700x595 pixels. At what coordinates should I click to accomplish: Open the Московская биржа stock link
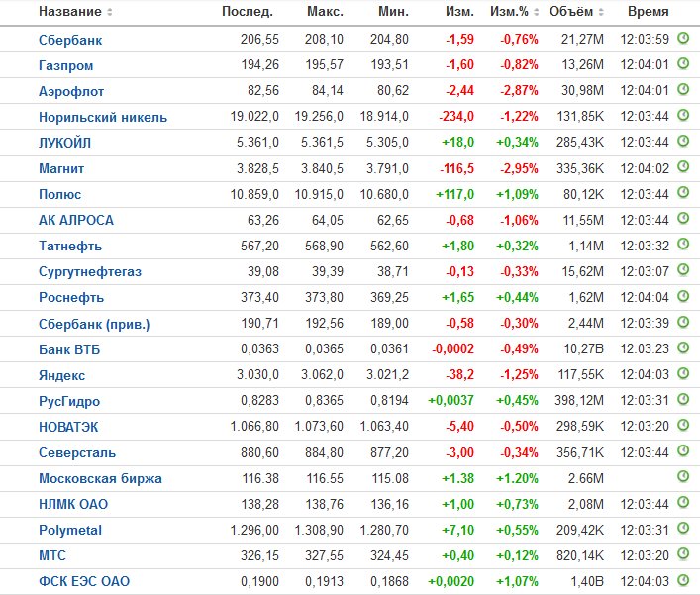100,478
